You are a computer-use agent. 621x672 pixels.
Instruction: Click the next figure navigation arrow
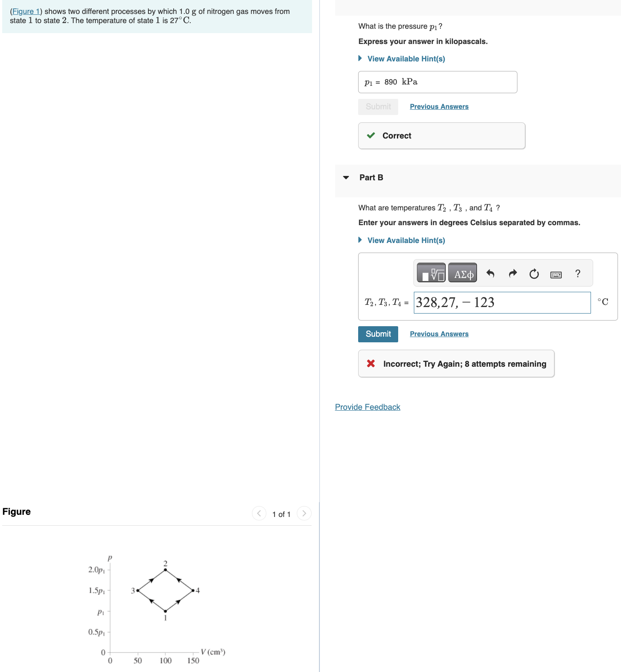(x=304, y=513)
